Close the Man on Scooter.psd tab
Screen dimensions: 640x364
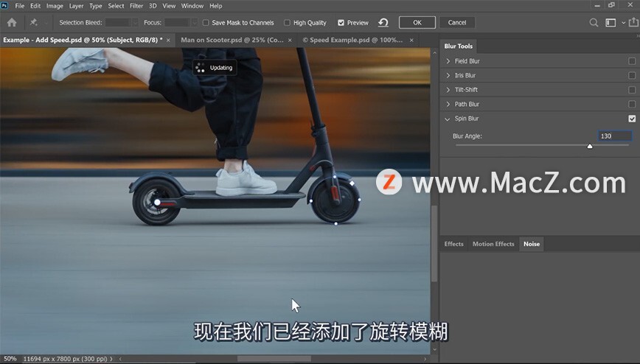tap(290, 40)
